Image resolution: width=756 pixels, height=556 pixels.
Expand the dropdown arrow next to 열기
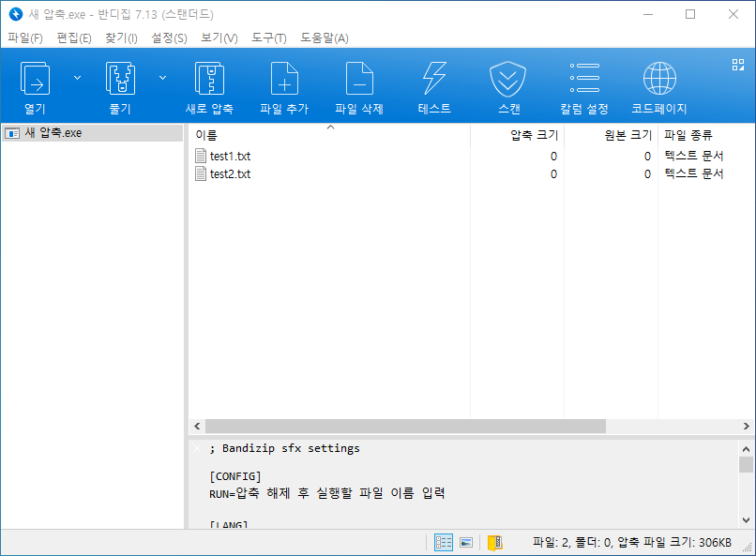click(77, 78)
